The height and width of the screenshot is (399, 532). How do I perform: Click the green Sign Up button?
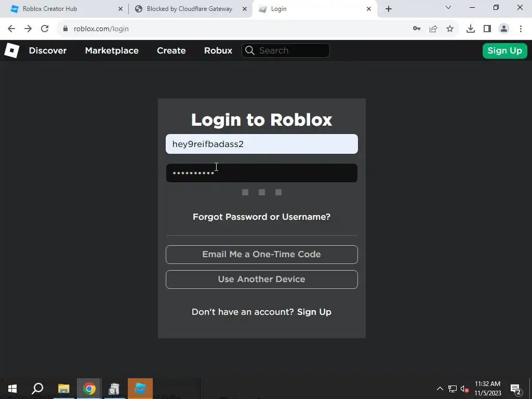[505, 50]
